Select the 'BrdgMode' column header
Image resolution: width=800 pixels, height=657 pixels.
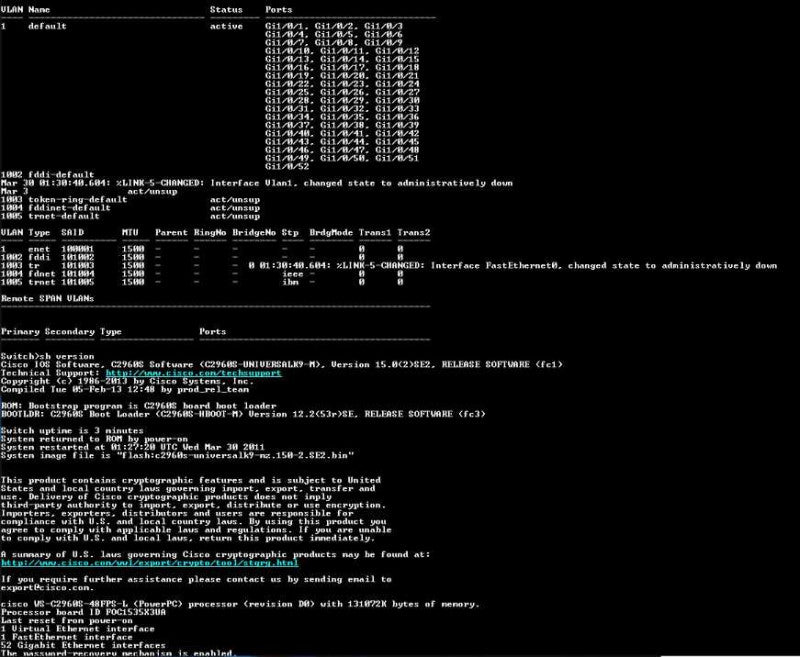(331, 233)
